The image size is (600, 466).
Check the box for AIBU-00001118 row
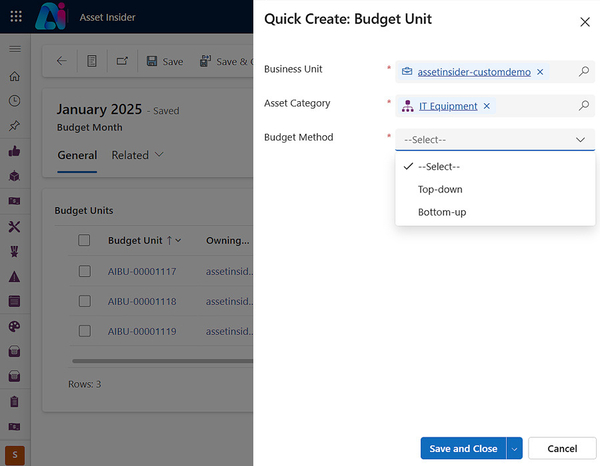point(85,301)
